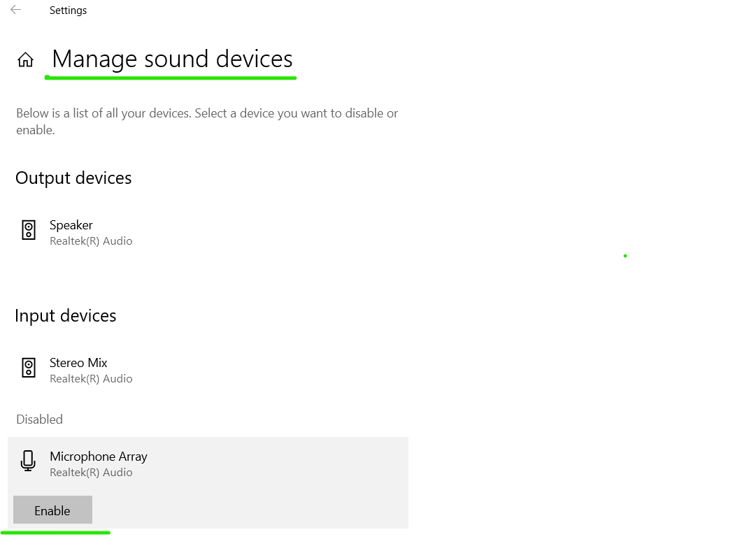This screenshot has width=733, height=560.
Task: Click Realtek(R) Audio text under Stereo Mix
Action: click(91, 379)
